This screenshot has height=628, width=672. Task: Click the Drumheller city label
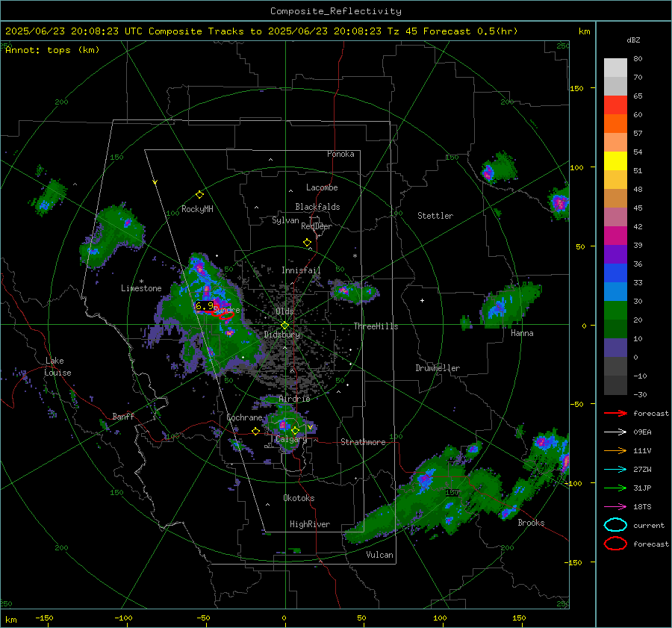438,368
